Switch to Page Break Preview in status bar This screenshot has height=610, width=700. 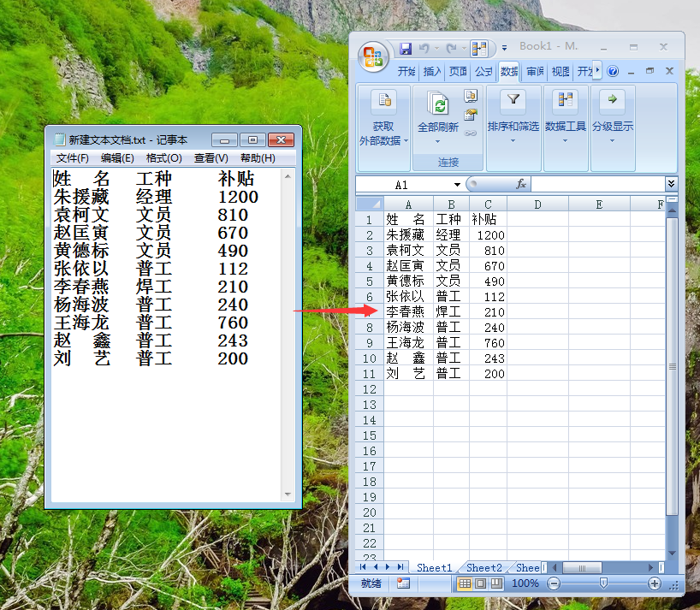(496, 583)
